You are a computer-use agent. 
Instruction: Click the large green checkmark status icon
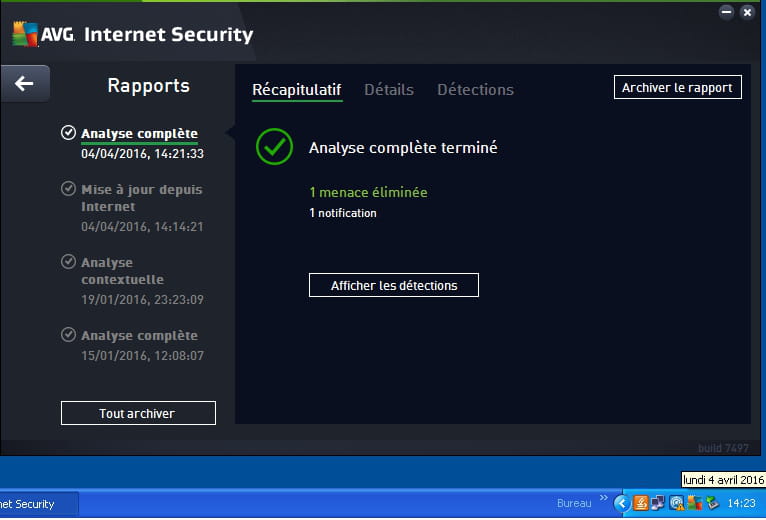(x=275, y=147)
